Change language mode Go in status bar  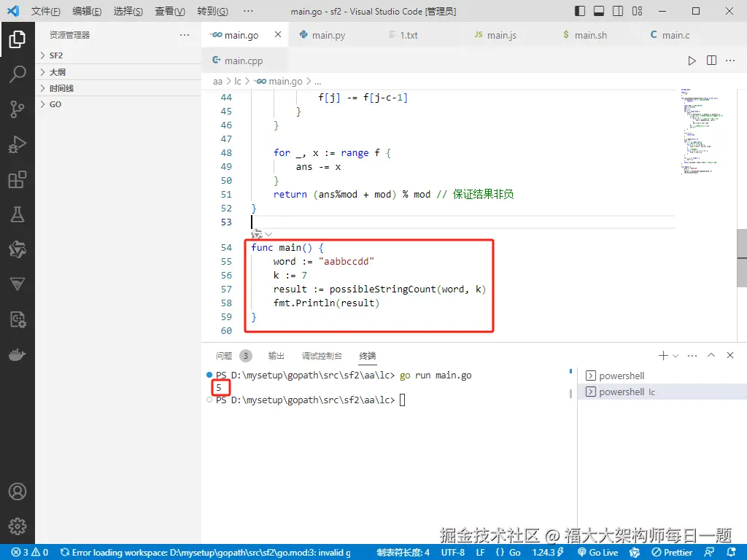click(x=514, y=553)
